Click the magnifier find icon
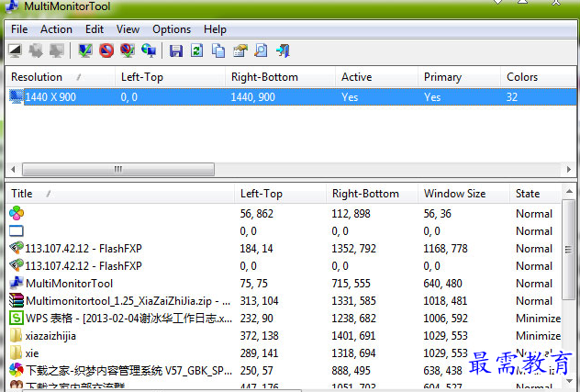 click(262, 51)
